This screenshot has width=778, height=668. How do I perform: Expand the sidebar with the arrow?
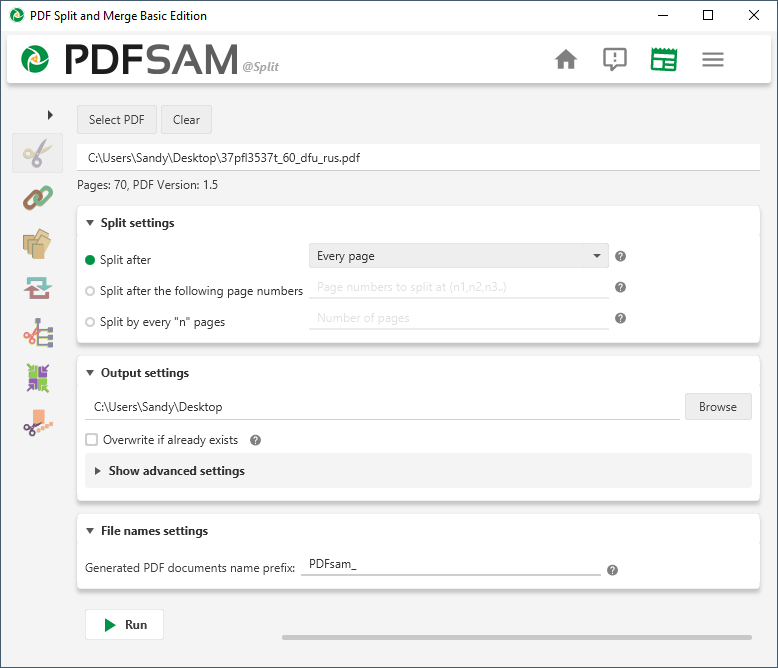coord(50,115)
